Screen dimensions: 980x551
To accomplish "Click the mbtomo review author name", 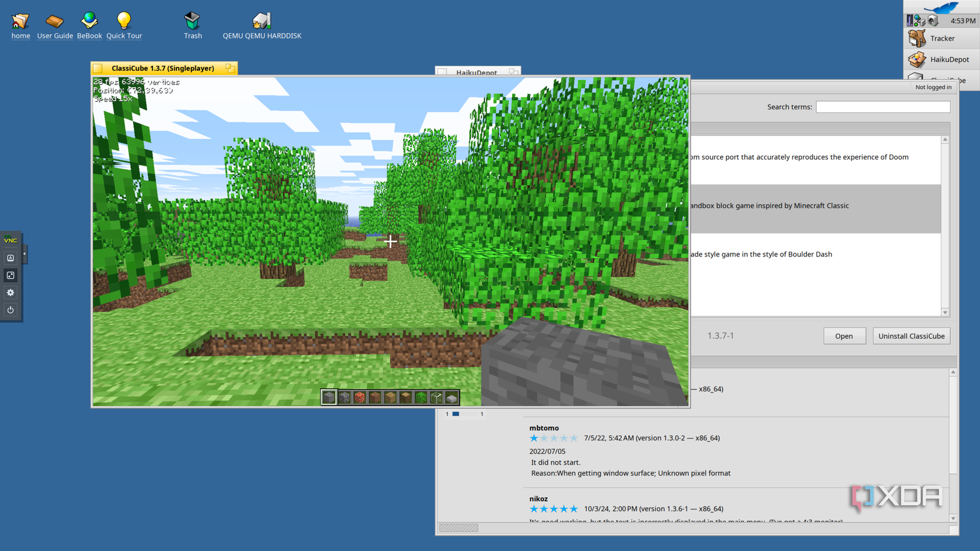I will [x=544, y=427].
